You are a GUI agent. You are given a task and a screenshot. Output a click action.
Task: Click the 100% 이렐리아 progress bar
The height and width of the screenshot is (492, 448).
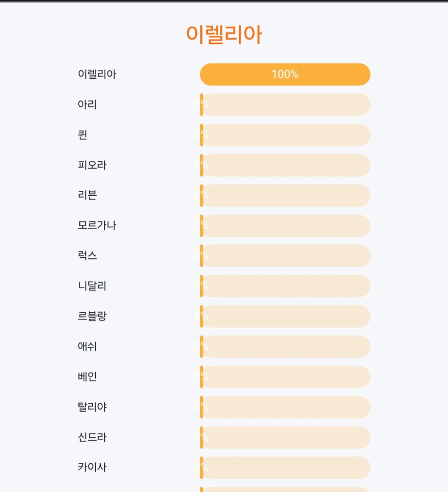tap(285, 74)
